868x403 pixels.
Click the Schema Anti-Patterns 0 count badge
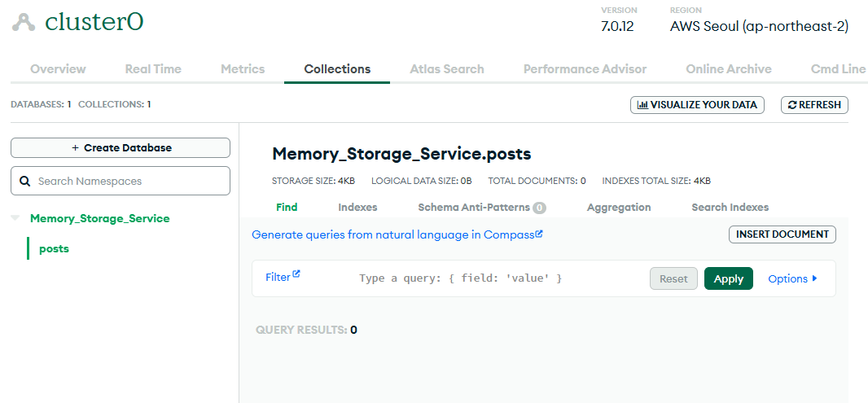click(x=540, y=208)
